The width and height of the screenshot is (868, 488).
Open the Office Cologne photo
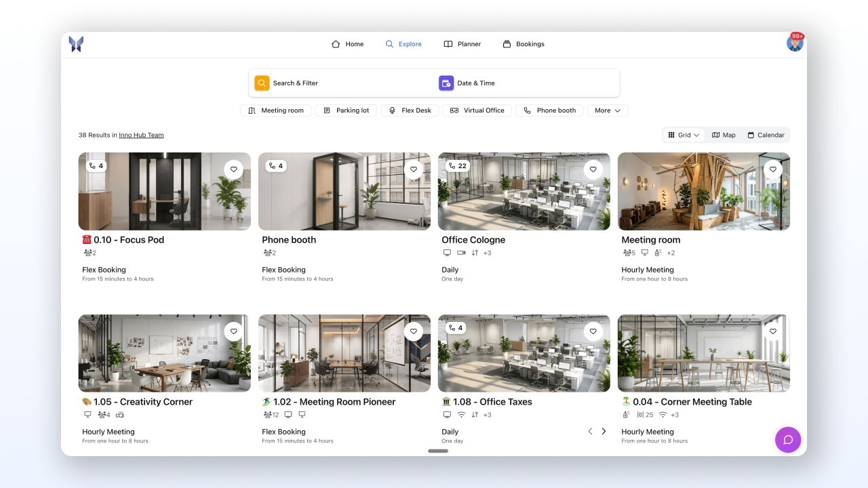tap(524, 192)
